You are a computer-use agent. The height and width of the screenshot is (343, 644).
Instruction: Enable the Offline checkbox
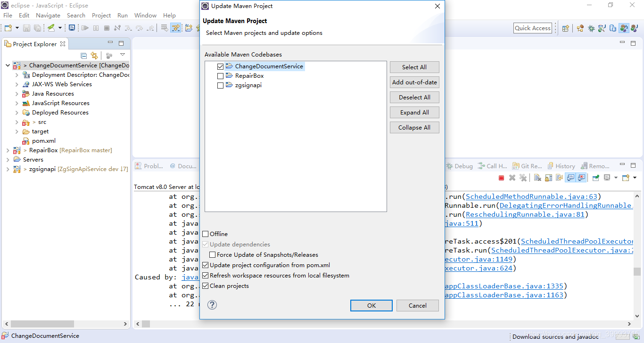(x=205, y=234)
